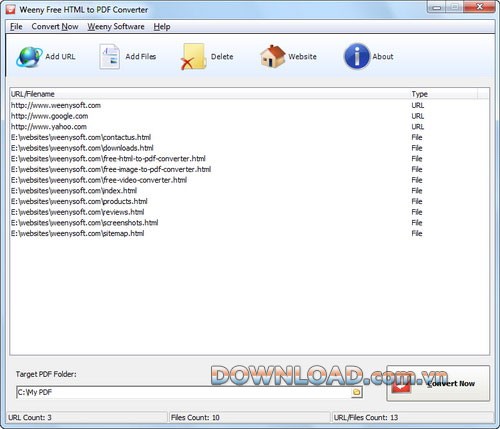Select the http://www.weenysoft.com row

[250, 105]
